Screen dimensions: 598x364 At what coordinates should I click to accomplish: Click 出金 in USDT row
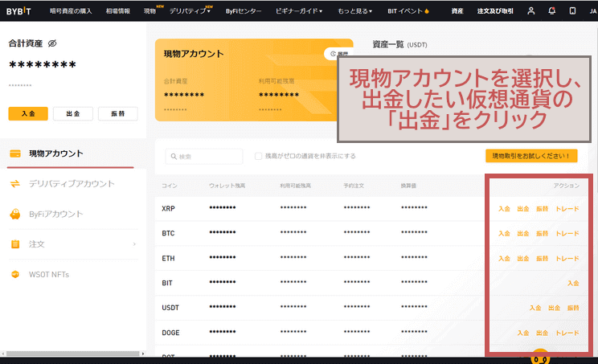click(x=555, y=308)
